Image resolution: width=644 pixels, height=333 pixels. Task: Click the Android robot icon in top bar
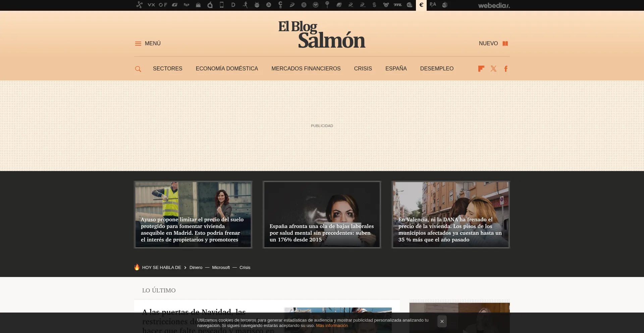[x=257, y=5]
